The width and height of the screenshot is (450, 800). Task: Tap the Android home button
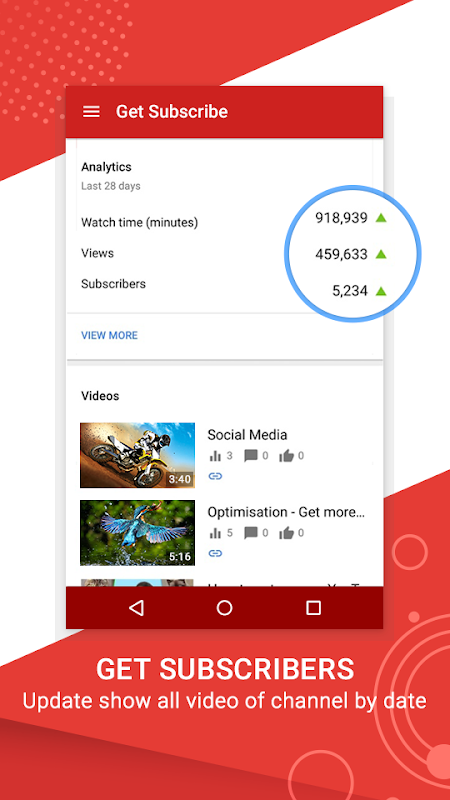(x=224, y=608)
